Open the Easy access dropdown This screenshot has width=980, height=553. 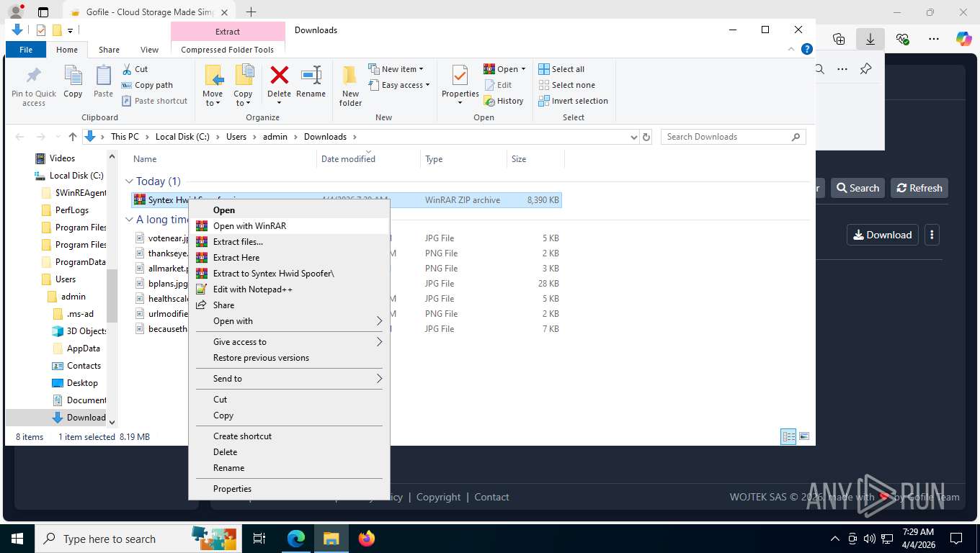click(x=399, y=85)
